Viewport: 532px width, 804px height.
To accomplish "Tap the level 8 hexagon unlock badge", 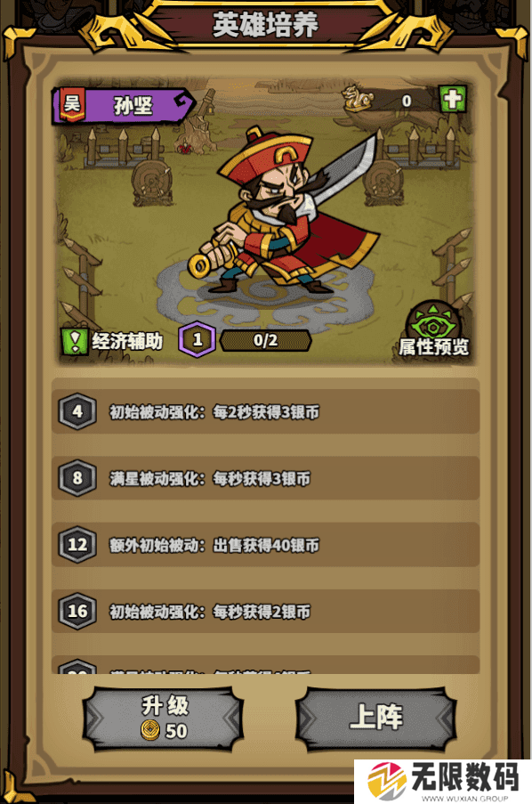I will coord(77,478).
